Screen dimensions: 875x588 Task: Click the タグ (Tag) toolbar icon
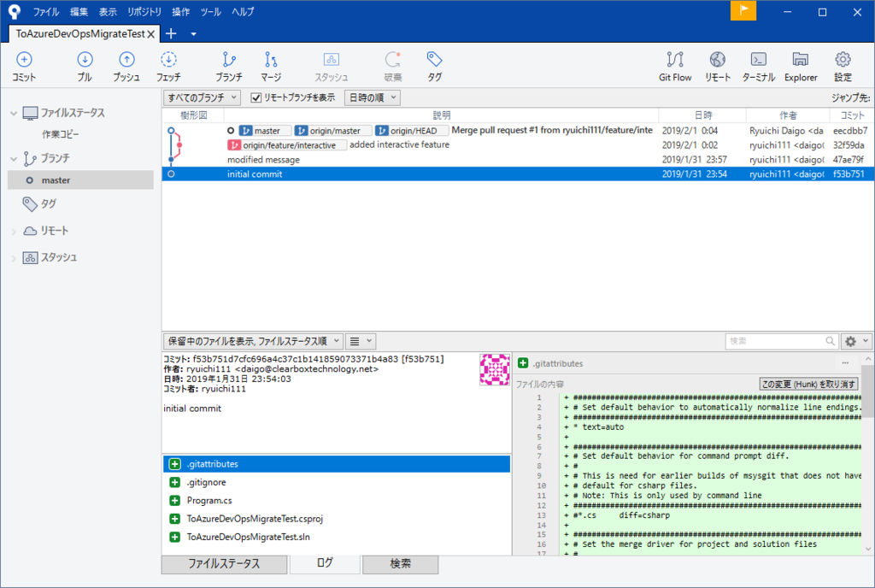coord(435,67)
